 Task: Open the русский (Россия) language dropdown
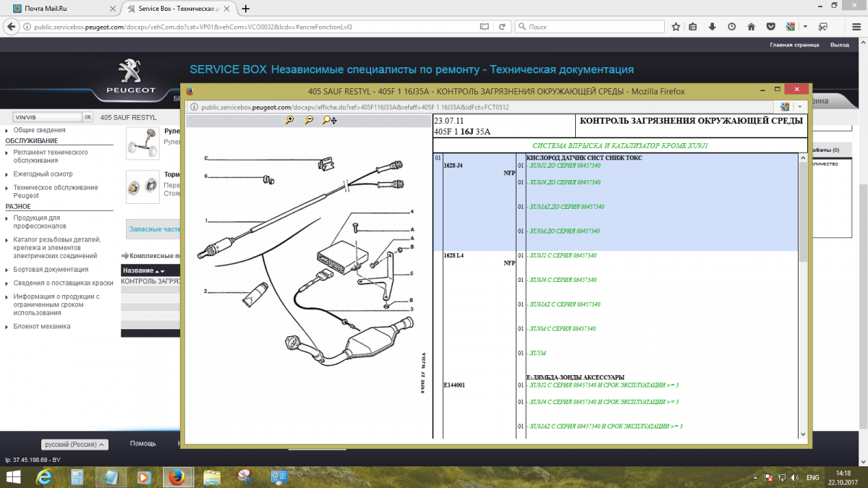[75, 445]
